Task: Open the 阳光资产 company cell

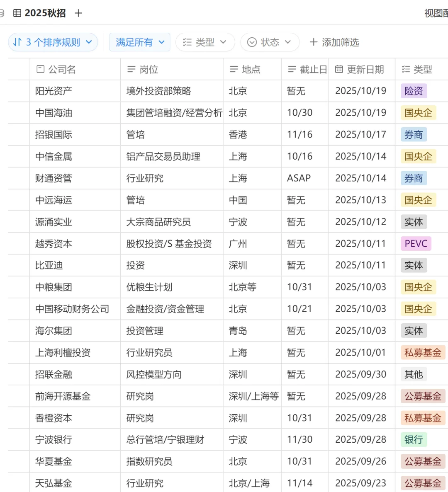Action: click(x=75, y=91)
